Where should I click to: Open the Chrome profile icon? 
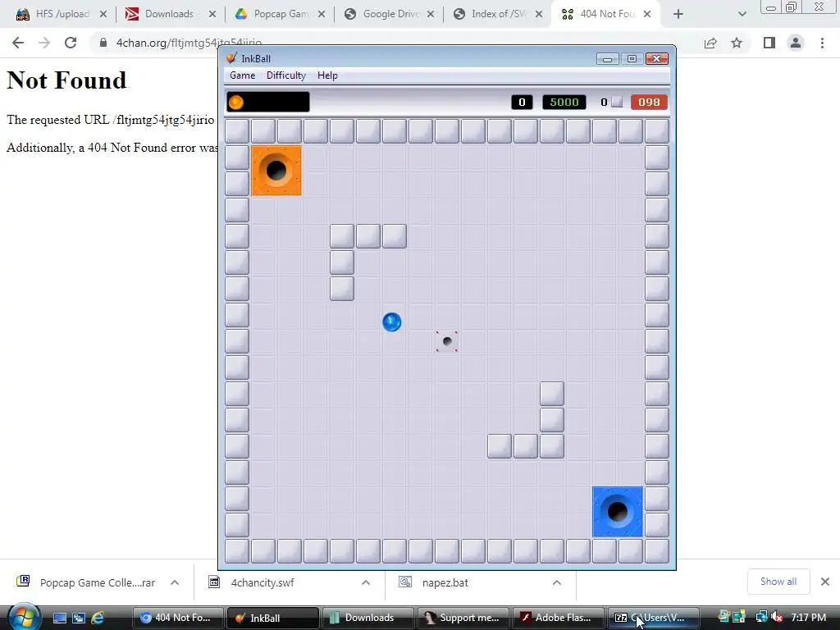click(796, 43)
